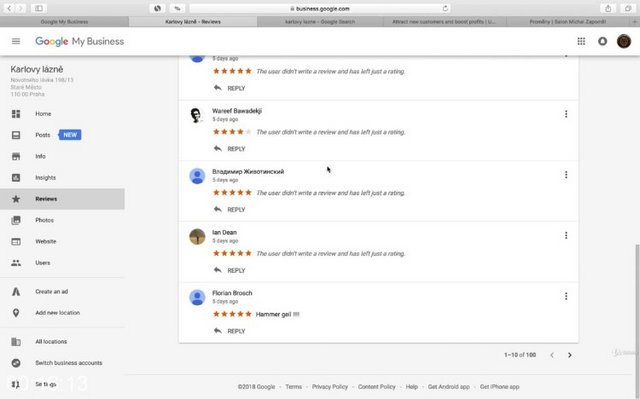Viewport: 640px width, 399px height.
Task: Click the browser reload icon
Action: tap(445, 8)
